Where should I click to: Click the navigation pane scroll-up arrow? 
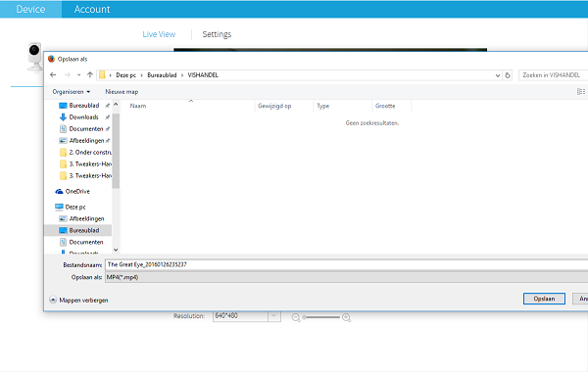pyautogui.click(x=116, y=105)
